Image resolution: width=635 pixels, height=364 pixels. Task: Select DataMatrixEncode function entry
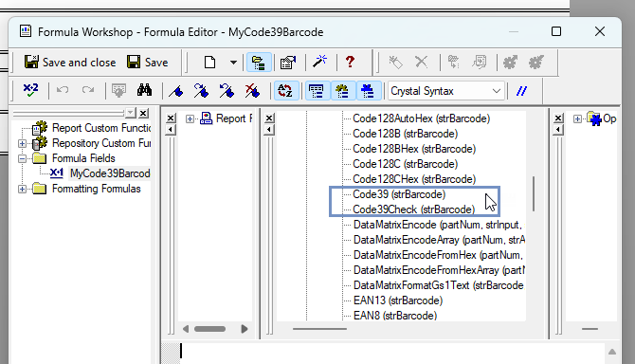coord(439,225)
